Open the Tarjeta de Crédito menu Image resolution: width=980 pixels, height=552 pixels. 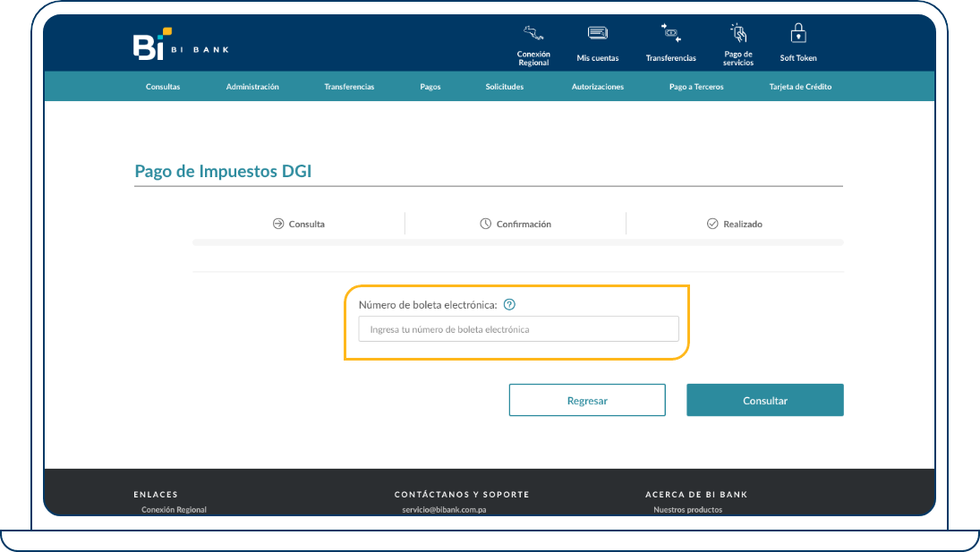pyautogui.click(x=800, y=87)
